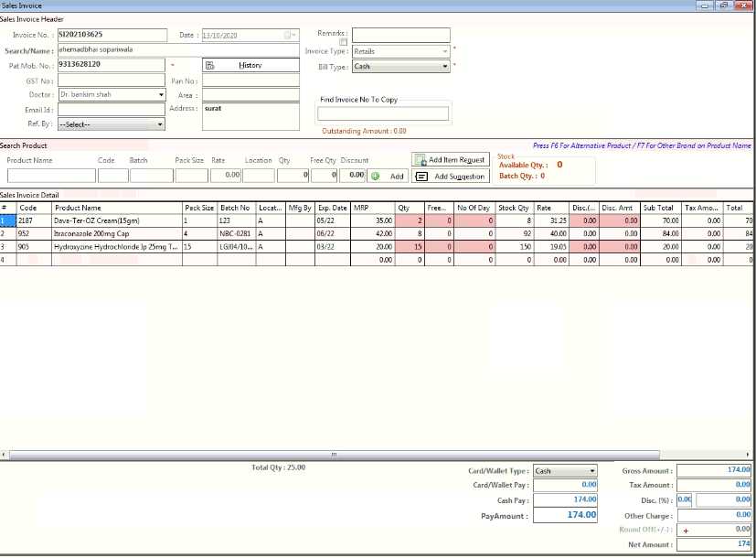This screenshot has height=558, width=756.
Task: Minimize the Sales Invoice window
Action: point(706,5)
